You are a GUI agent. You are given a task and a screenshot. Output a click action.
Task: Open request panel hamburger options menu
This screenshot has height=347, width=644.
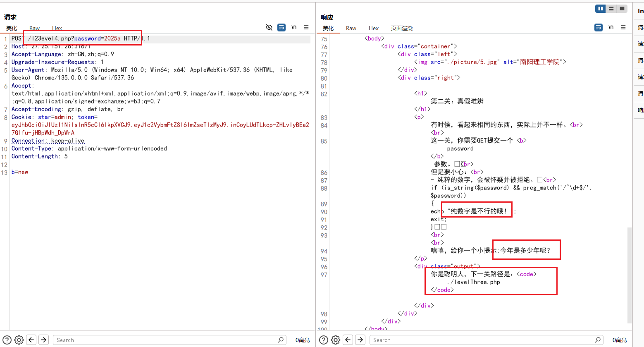point(306,27)
